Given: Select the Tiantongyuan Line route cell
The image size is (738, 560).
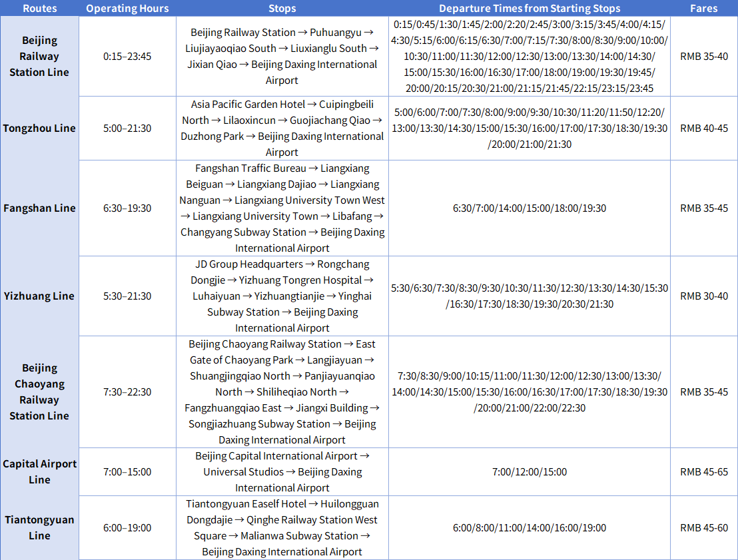Looking at the screenshot, I should coord(39,527).
